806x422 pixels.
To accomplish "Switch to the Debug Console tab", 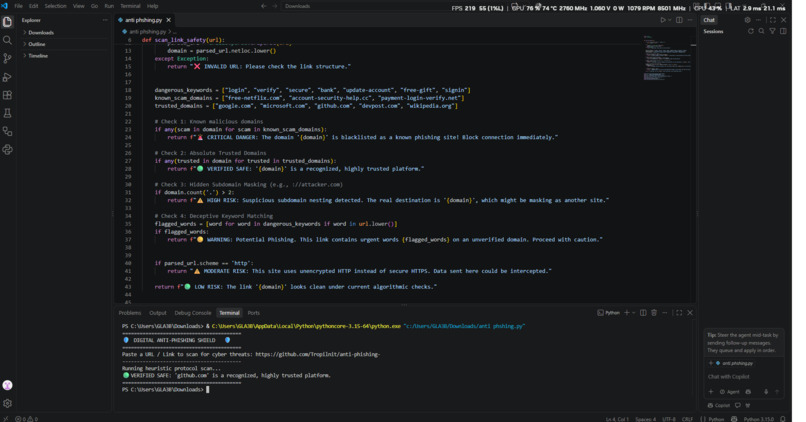I will pos(193,313).
